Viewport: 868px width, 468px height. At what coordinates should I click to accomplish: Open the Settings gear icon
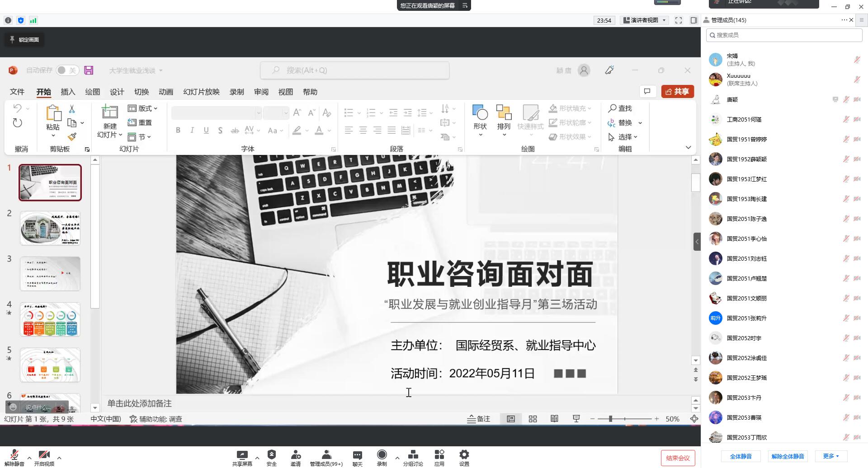464,455
